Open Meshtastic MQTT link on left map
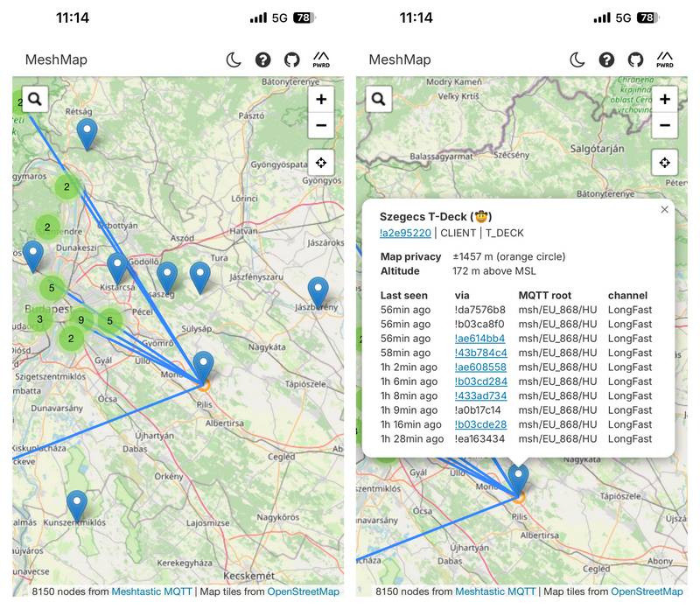Screen dimensions: 700x609 coord(151,591)
